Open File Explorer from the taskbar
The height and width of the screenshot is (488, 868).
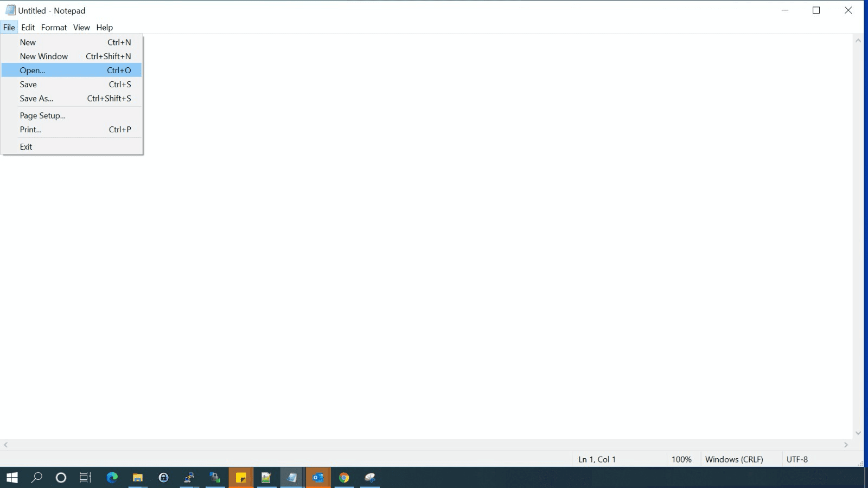point(137,478)
